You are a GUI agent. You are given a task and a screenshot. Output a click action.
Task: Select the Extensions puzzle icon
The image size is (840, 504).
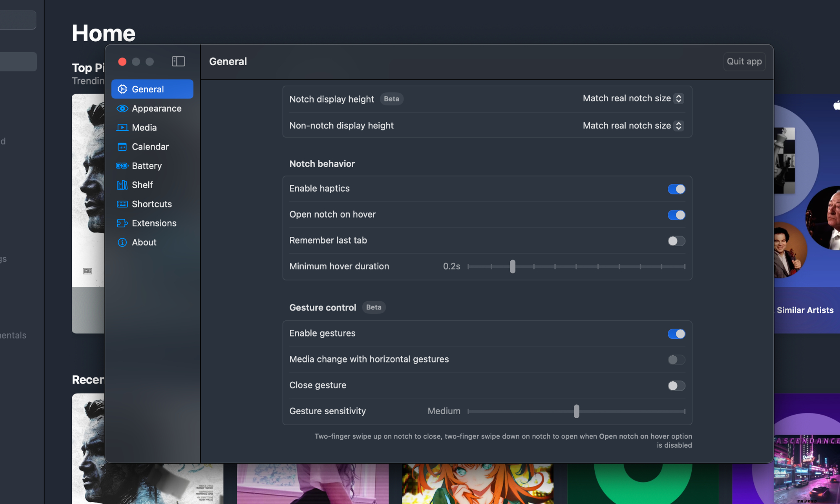[x=122, y=223]
